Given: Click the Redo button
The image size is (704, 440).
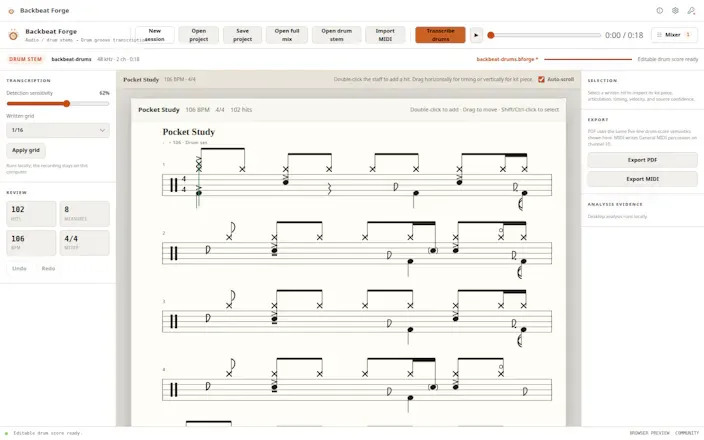Looking at the screenshot, I should click(x=48, y=268).
